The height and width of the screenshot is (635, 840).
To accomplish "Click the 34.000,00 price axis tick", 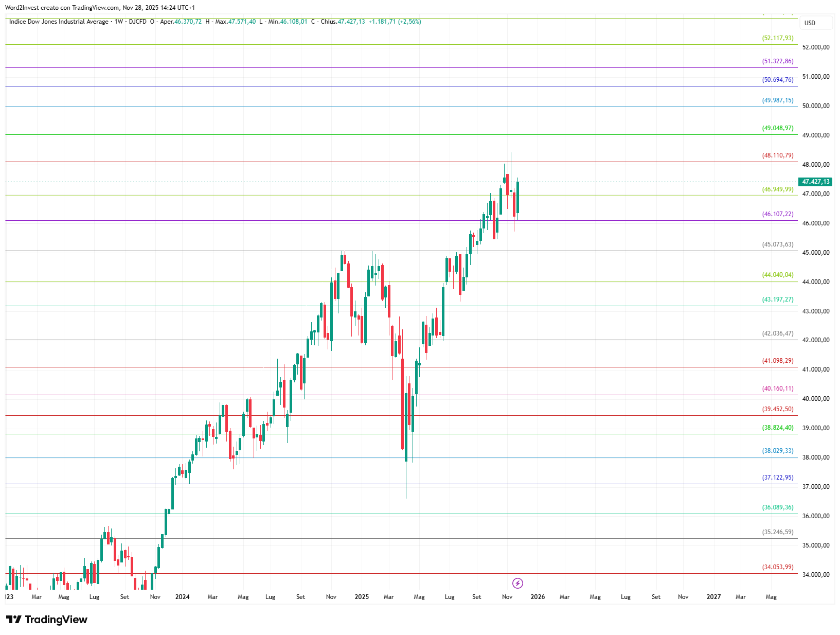I will point(816,575).
